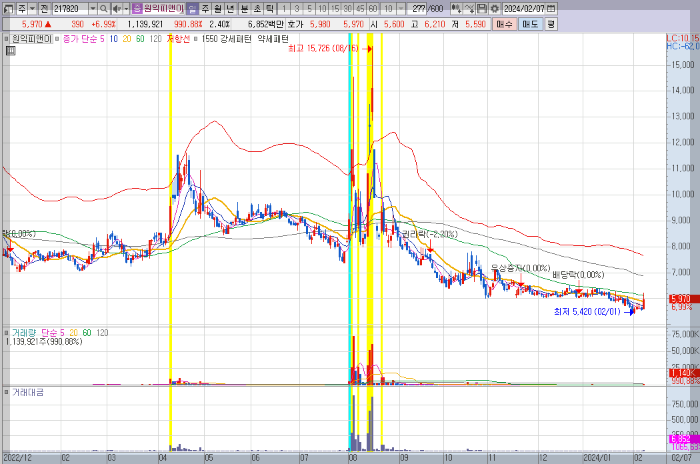
Task: Click the stock name 원익피앤이 in toolbar
Action: point(163,8)
